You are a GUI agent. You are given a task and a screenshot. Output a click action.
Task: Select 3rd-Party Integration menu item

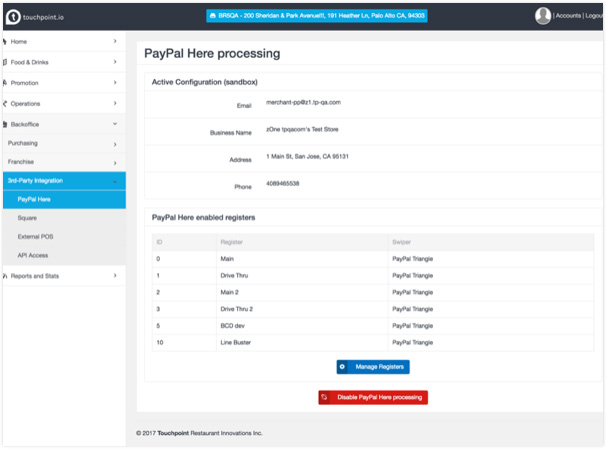click(64, 181)
